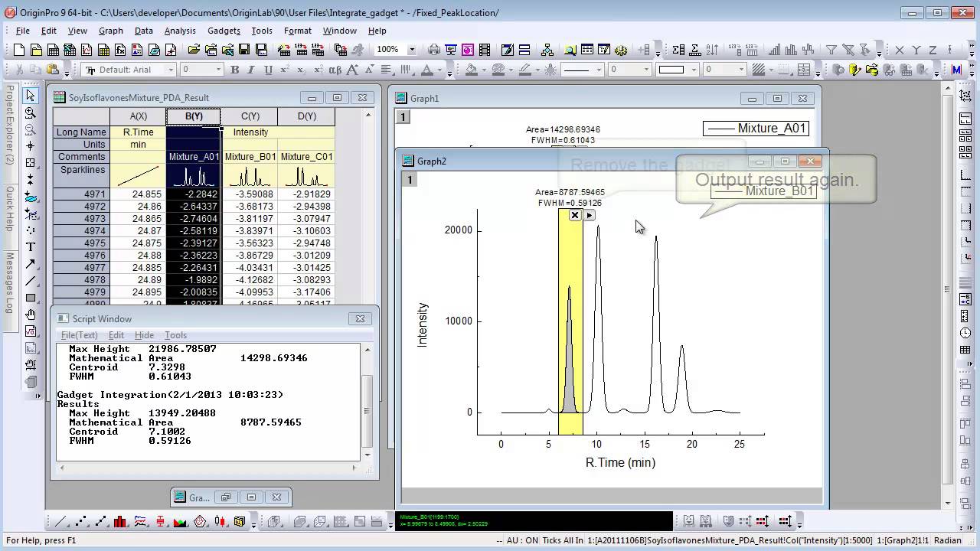The width and height of the screenshot is (980, 551).
Task: Select column C(Y) header
Action: point(250,116)
